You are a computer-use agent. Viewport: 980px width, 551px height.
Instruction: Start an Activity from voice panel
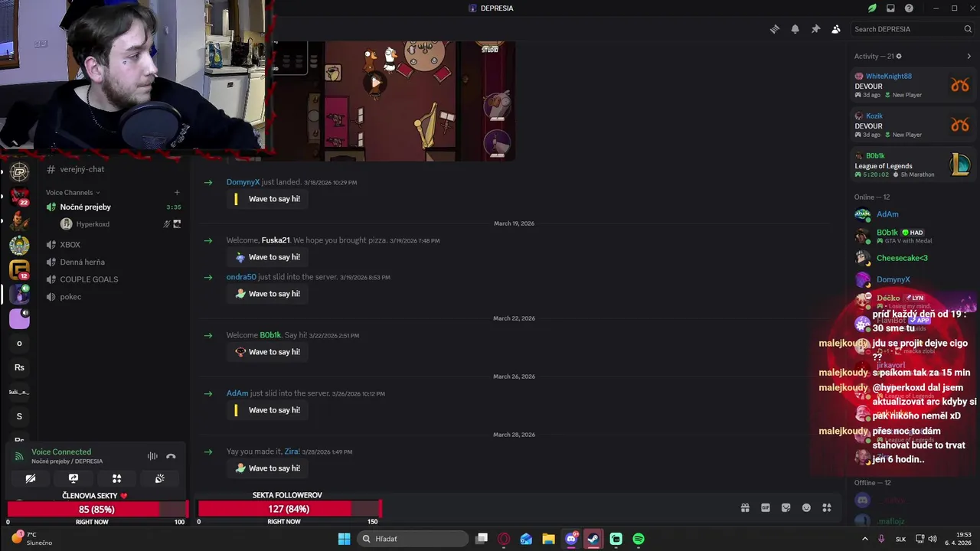(116, 478)
